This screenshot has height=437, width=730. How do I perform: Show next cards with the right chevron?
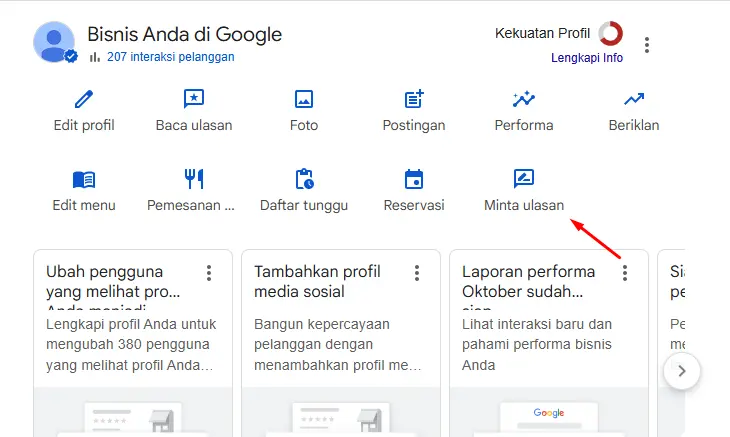coord(682,371)
